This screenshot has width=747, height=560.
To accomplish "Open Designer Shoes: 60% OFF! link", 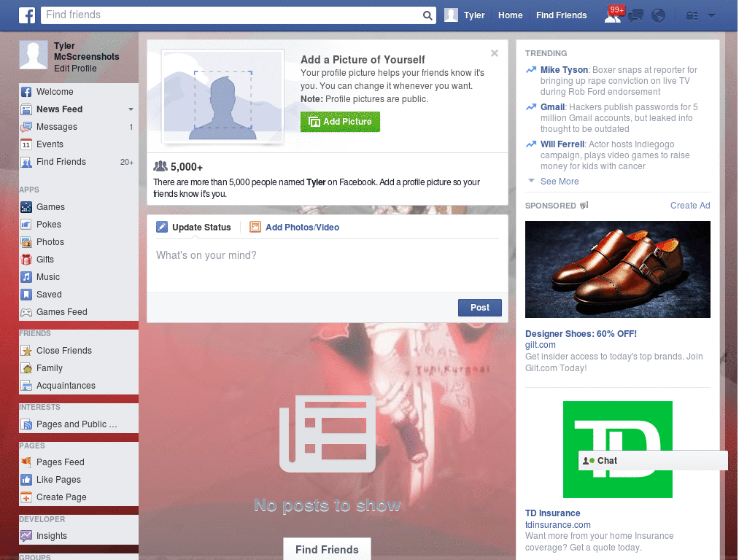I will point(581,334).
